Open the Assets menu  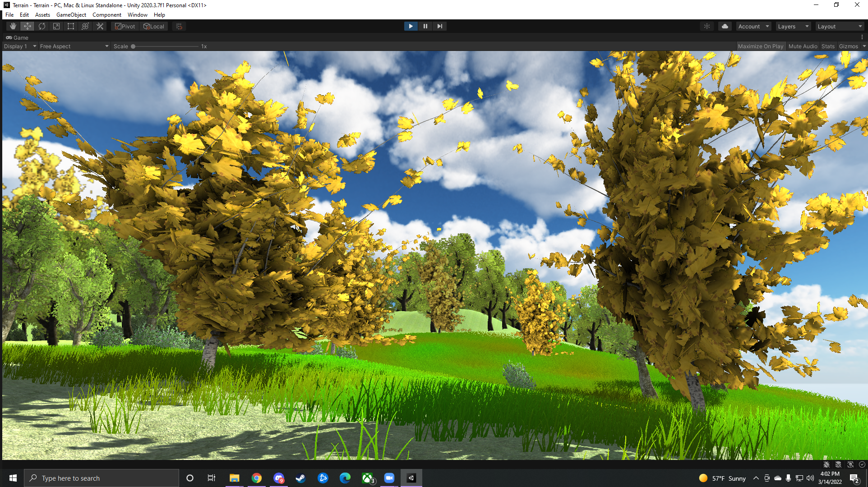[x=42, y=14]
